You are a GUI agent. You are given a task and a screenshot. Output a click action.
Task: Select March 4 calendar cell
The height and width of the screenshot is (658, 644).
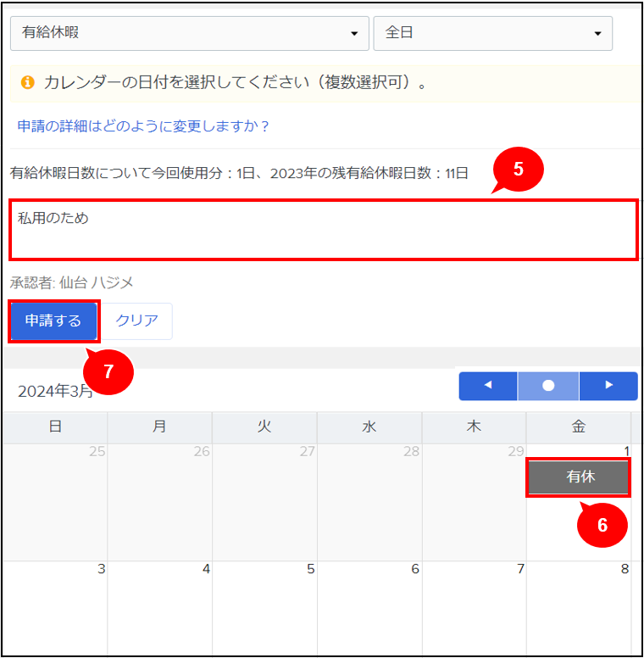[x=159, y=606]
